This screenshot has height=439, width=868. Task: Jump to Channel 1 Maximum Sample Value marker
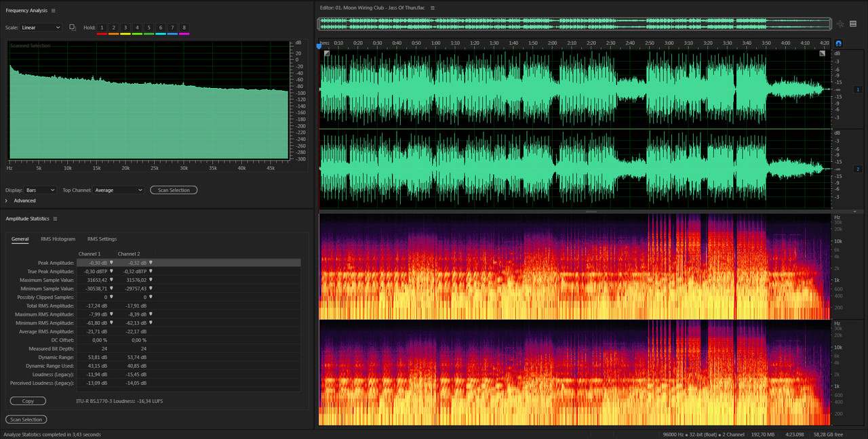pyautogui.click(x=111, y=280)
